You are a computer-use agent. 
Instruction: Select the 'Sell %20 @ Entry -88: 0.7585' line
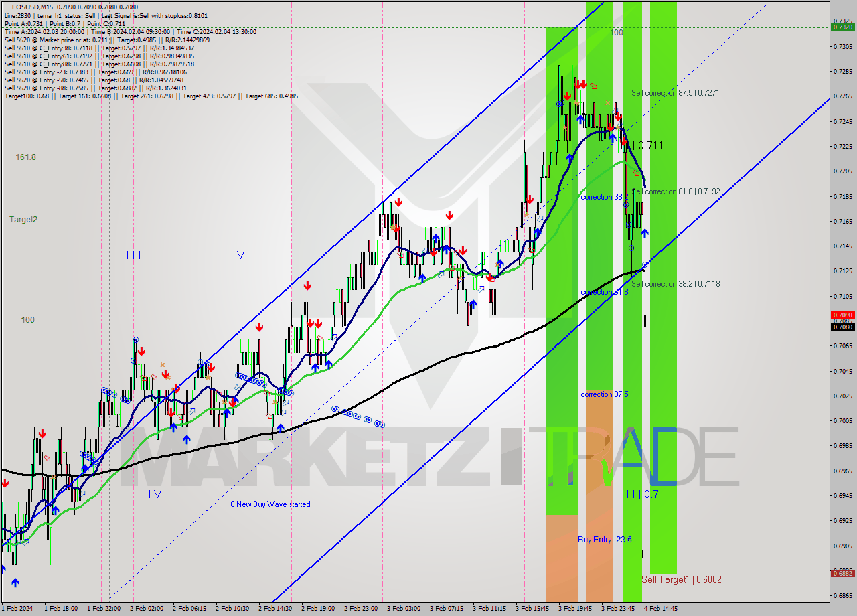coord(95,88)
